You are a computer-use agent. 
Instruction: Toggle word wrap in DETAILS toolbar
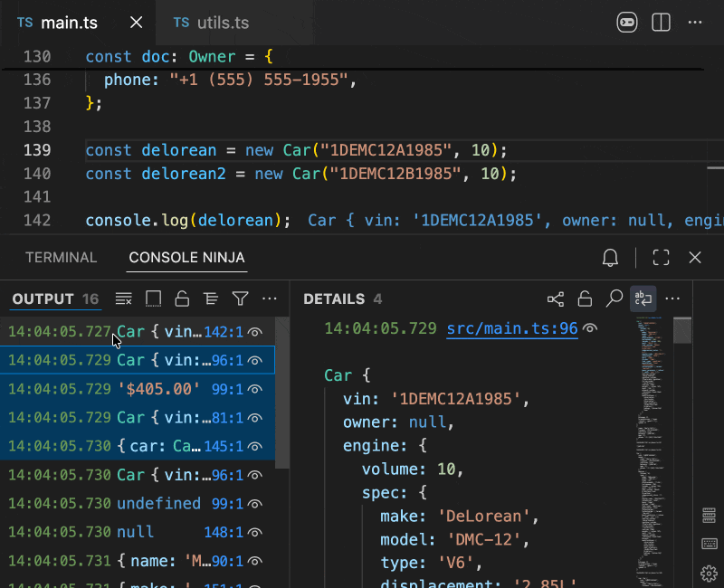(643, 299)
